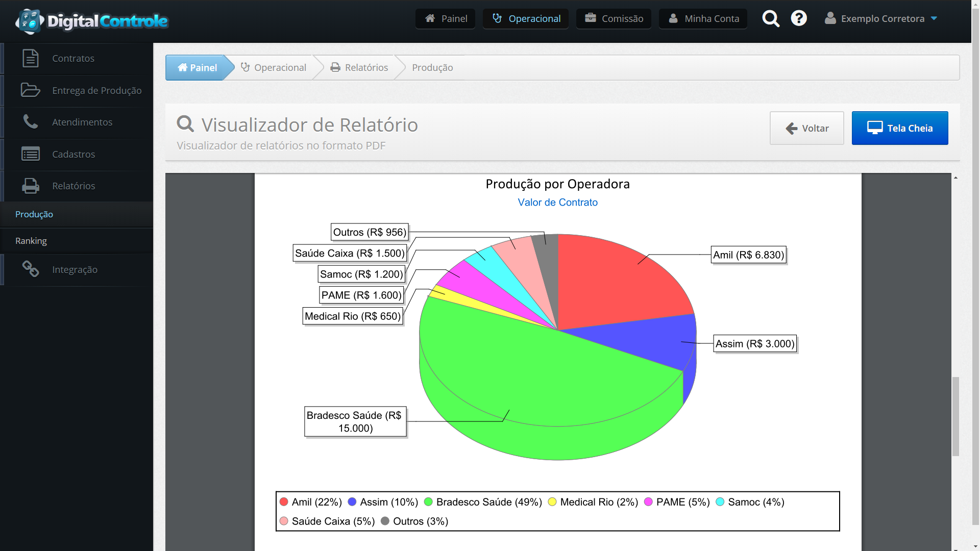This screenshot has width=980, height=551.
Task: Click the Produção por Operadora chart title
Action: (x=557, y=184)
